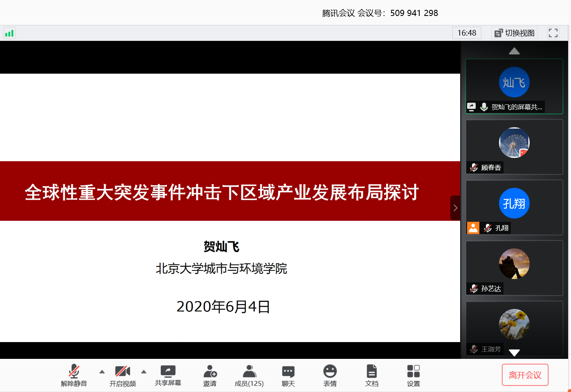Collapse the participant video sidebar
571x392 pixels.
(x=455, y=208)
